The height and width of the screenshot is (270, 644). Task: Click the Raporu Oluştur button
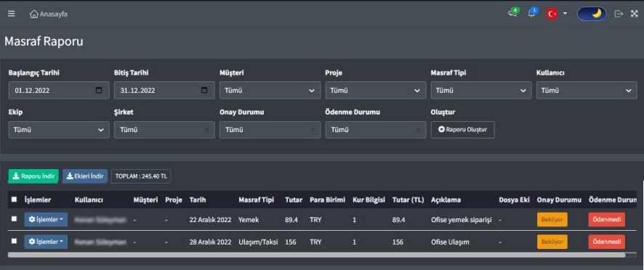click(462, 130)
